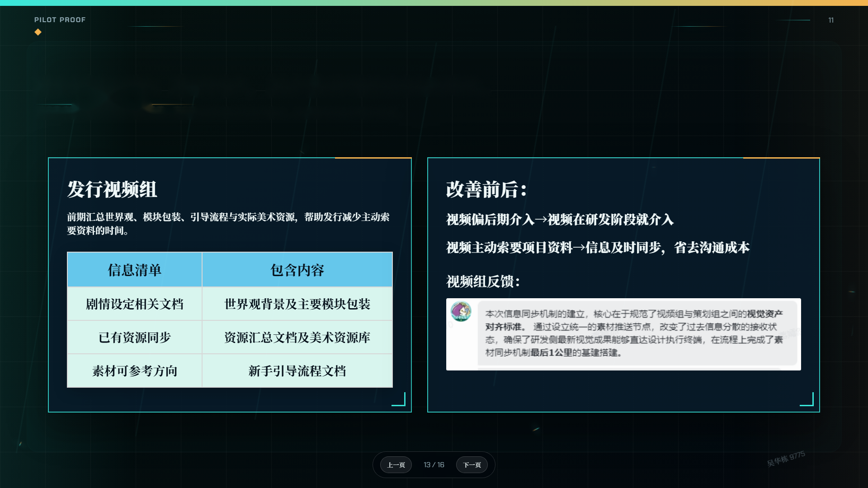Click the 13 / 16 page counter

pyautogui.click(x=434, y=465)
